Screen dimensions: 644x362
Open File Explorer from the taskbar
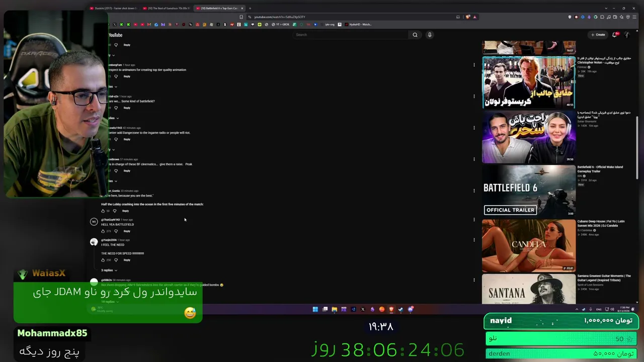(334, 309)
